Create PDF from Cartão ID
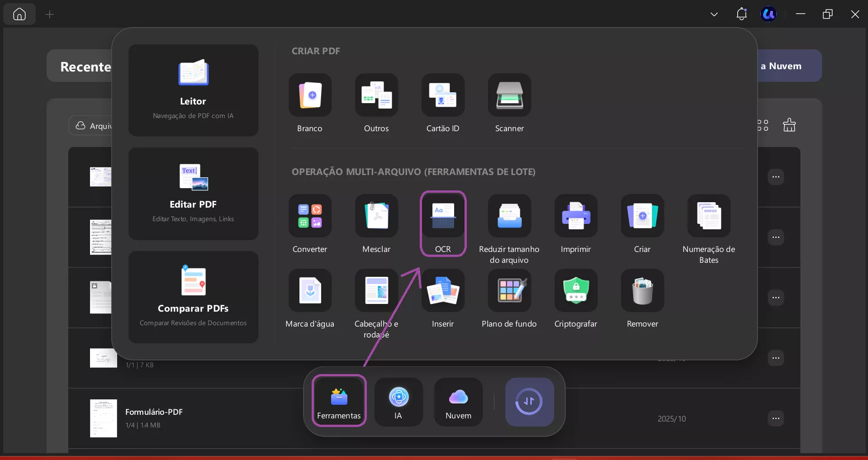 (443, 104)
